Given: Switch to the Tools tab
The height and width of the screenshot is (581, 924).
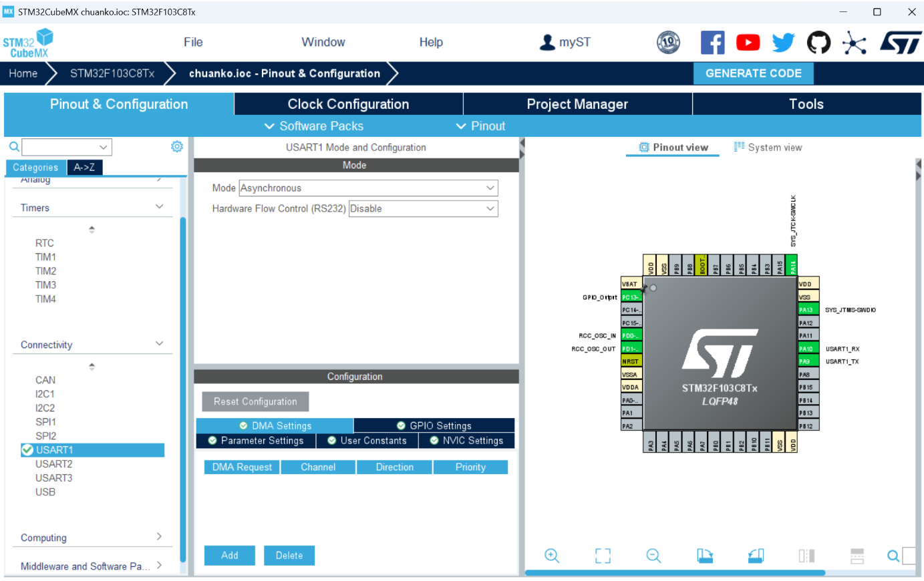Looking at the screenshot, I should pos(806,104).
